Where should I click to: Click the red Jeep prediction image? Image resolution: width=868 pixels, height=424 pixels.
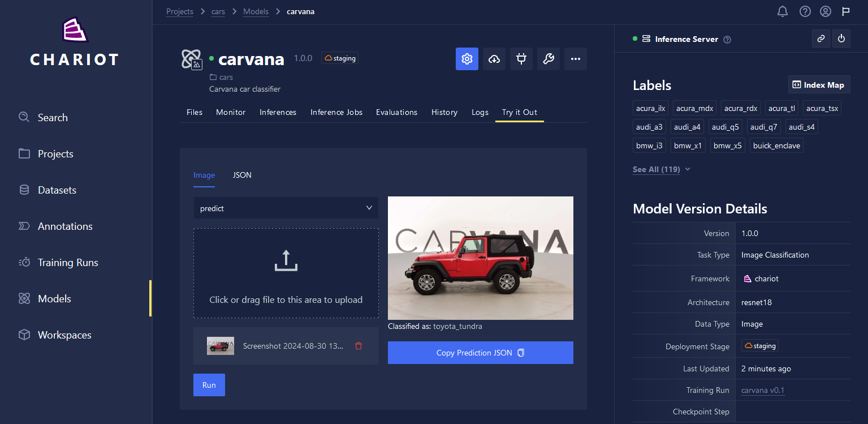pyautogui.click(x=481, y=258)
